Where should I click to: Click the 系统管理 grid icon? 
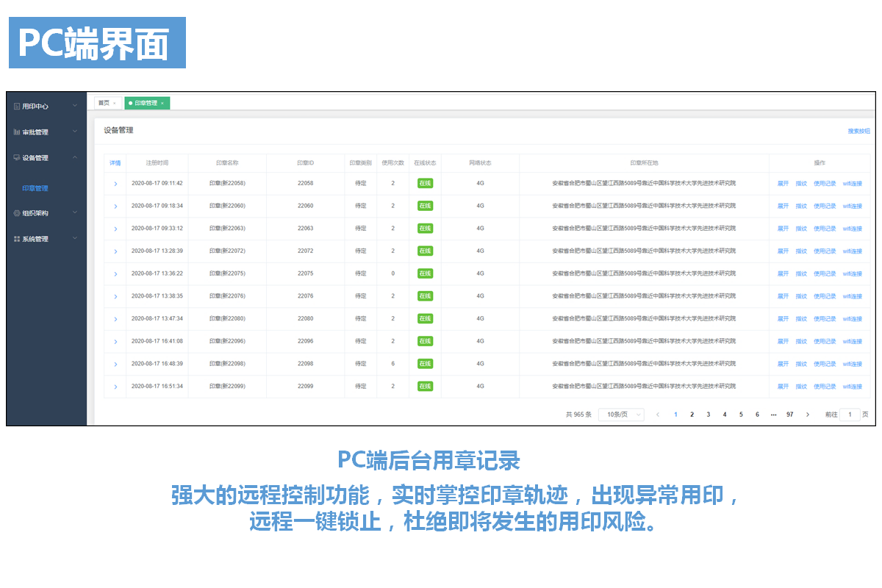(17, 239)
